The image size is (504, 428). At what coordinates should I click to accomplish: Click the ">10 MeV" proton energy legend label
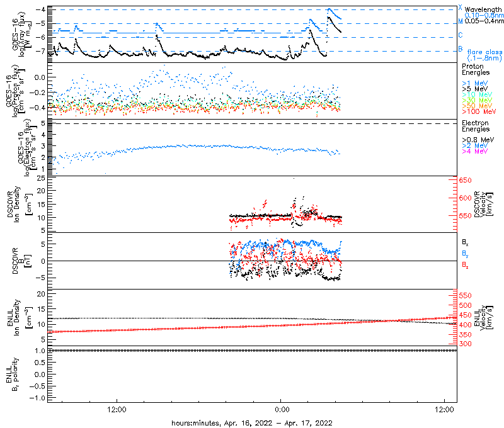pyautogui.click(x=477, y=94)
